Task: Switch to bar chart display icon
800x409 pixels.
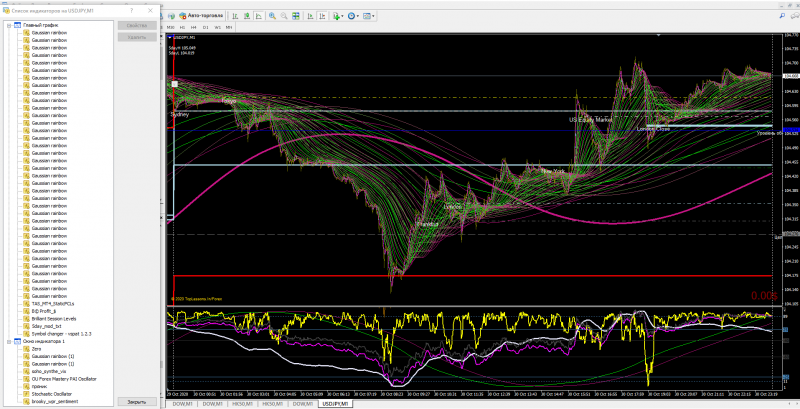Action: pyautogui.click(x=235, y=16)
